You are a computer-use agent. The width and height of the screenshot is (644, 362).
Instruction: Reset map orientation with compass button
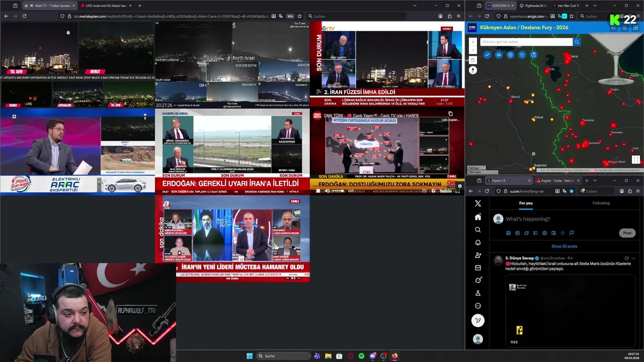pyautogui.click(x=473, y=70)
